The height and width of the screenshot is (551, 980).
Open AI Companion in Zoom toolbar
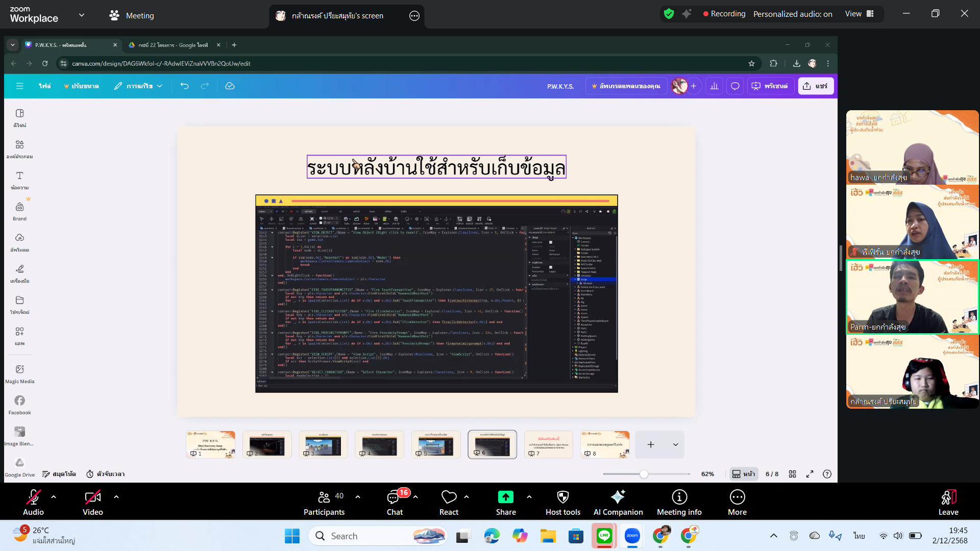pyautogui.click(x=618, y=503)
